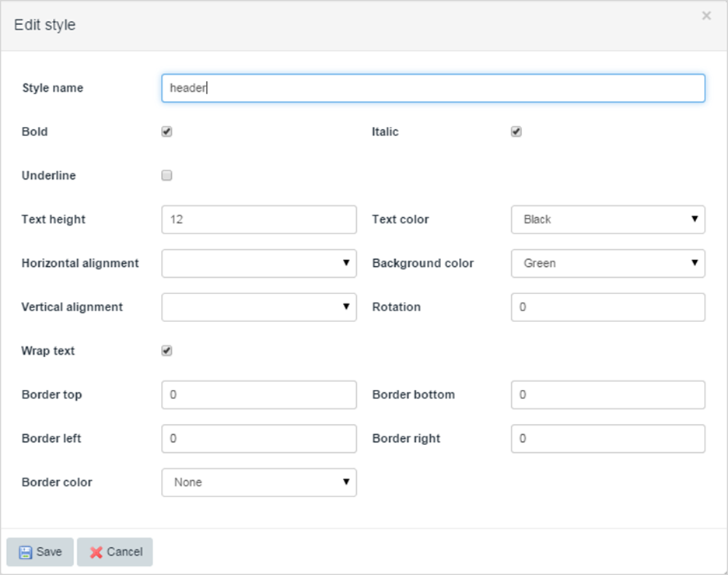Expand the Horizontal alignment dropdown
The image size is (728, 575).
[x=258, y=263]
